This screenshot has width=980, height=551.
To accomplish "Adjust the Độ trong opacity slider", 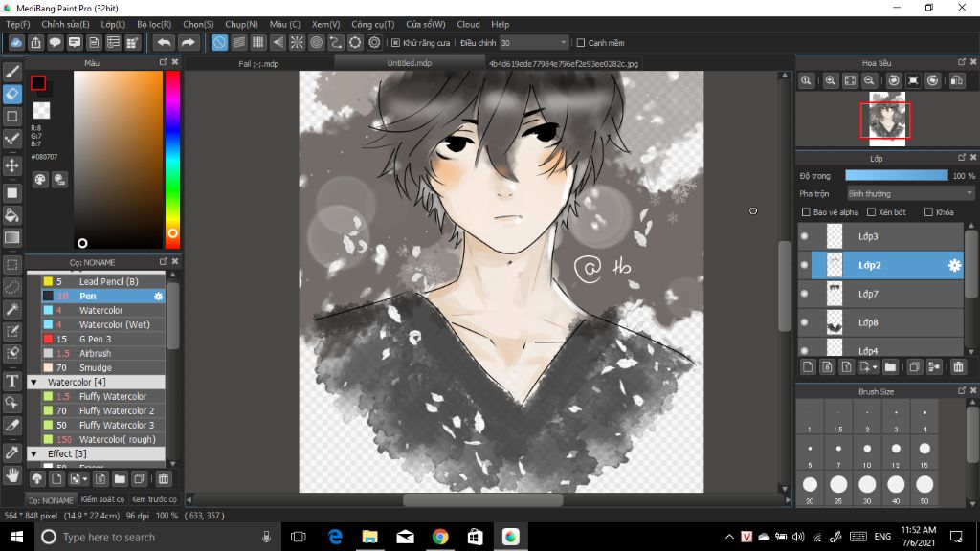I will click(896, 176).
